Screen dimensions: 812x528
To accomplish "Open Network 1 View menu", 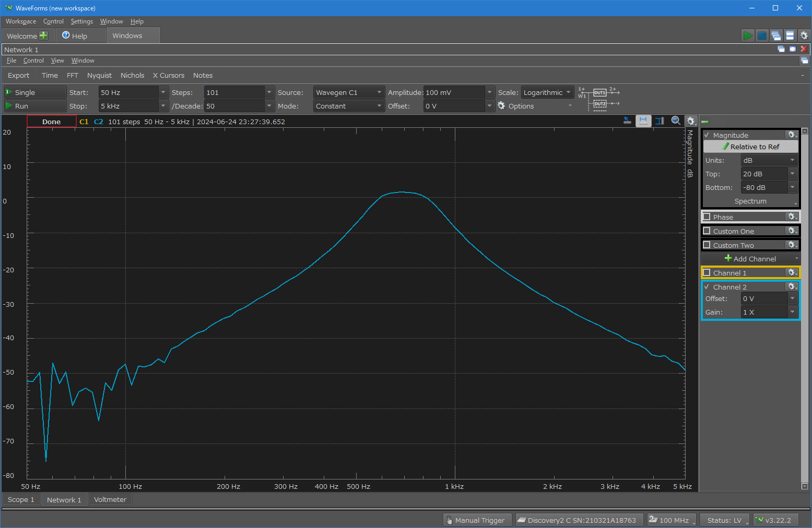I will [57, 61].
